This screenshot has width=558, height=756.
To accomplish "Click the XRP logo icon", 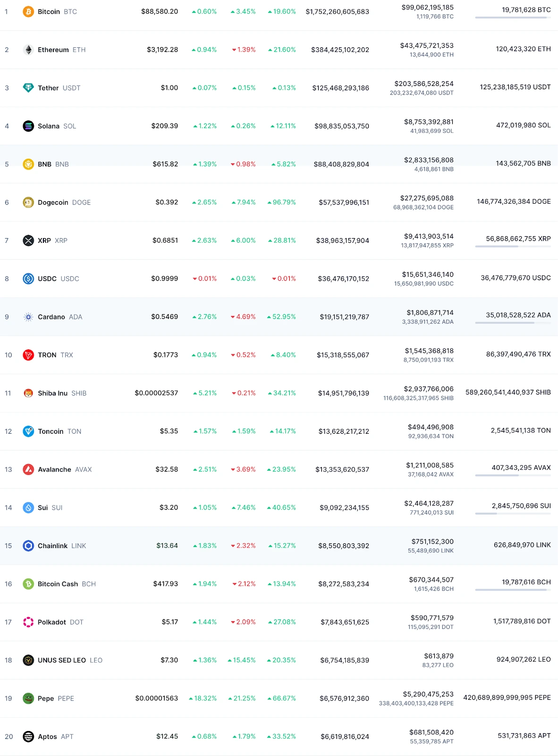I will tap(28, 241).
